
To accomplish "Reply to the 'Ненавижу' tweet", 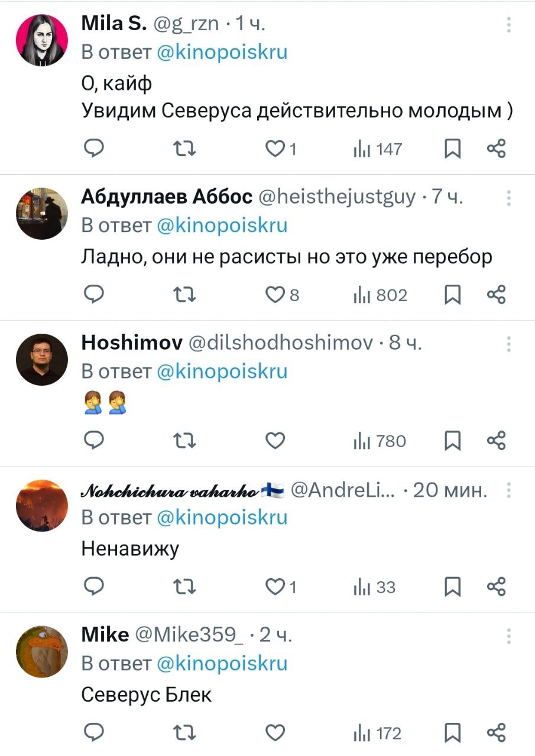I will [93, 587].
